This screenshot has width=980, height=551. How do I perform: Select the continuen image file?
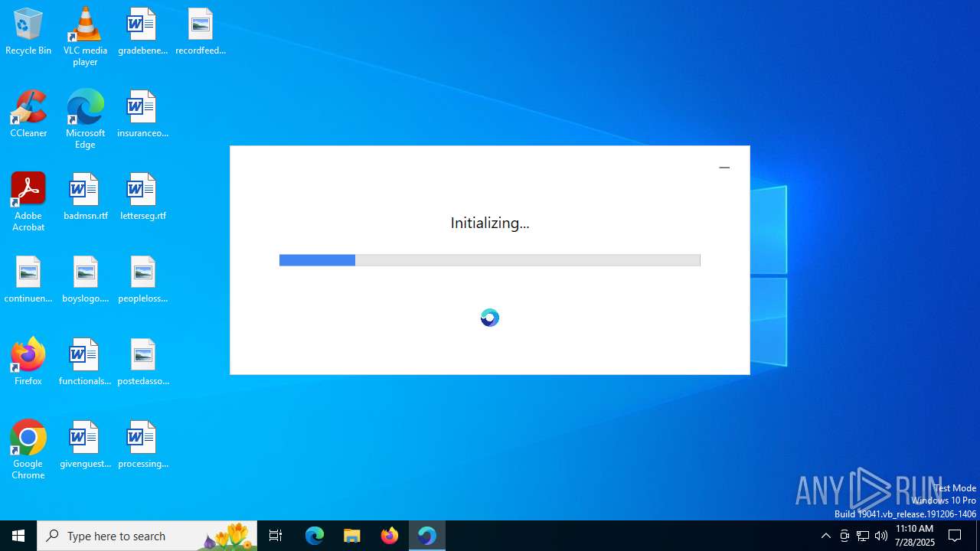pos(28,280)
